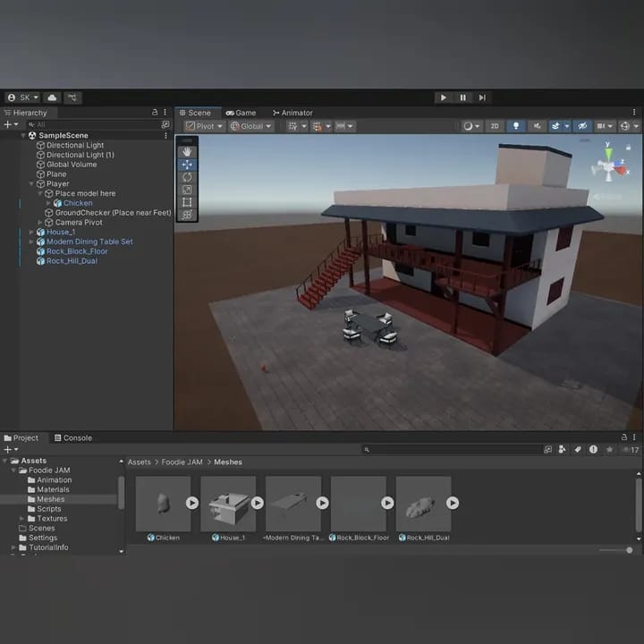Expand the Camera Pivot object
This screenshot has height=644, width=644.
pos(40,223)
